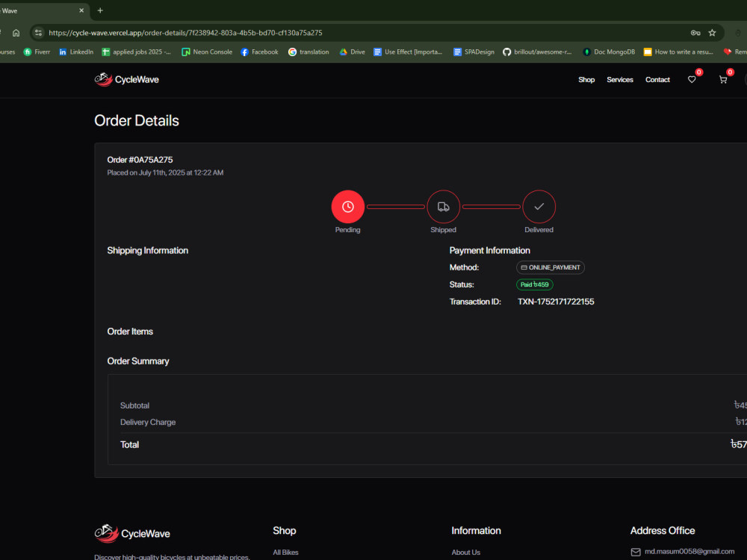Click the md.masum0058@gmail.com email link
The image size is (747, 560).
(x=689, y=552)
